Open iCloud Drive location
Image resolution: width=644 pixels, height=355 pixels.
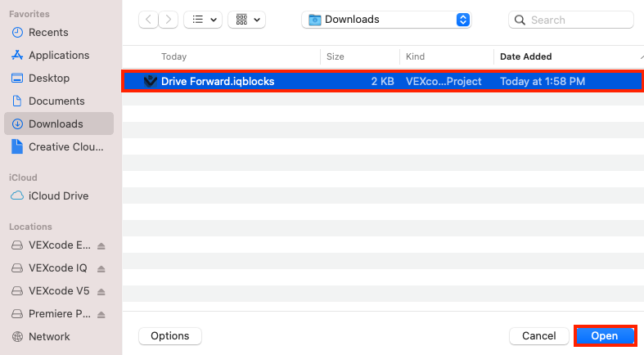[x=59, y=195]
